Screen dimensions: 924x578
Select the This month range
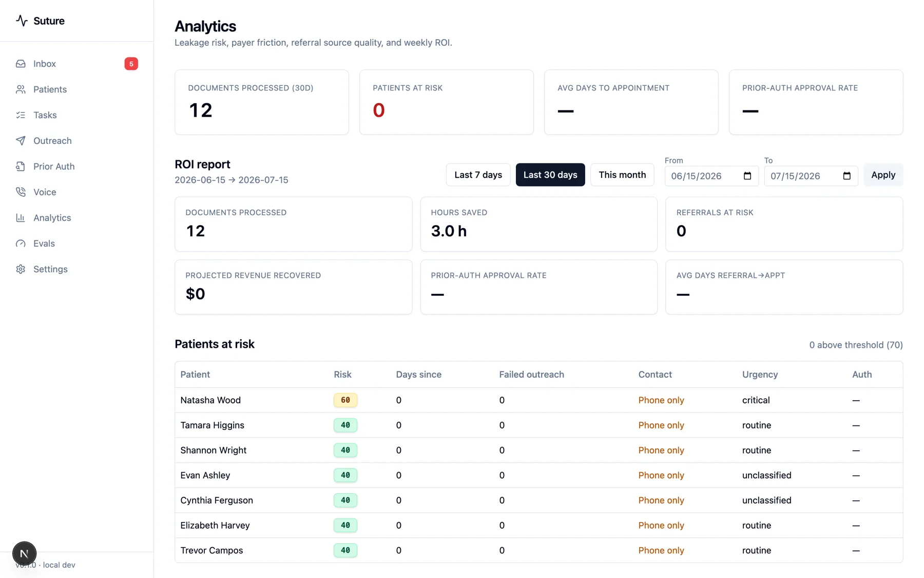[x=622, y=175]
